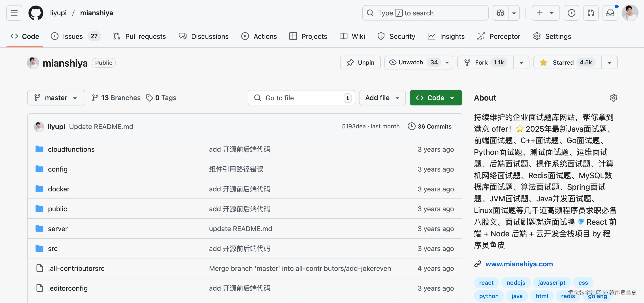The height and width of the screenshot is (303, 644).
Task: Open the issues shortcut icon in header
Action: tap(571, 13)
